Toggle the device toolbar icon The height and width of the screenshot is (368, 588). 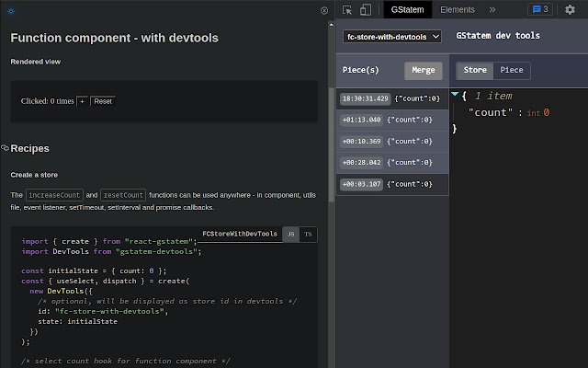coord(366,10)
